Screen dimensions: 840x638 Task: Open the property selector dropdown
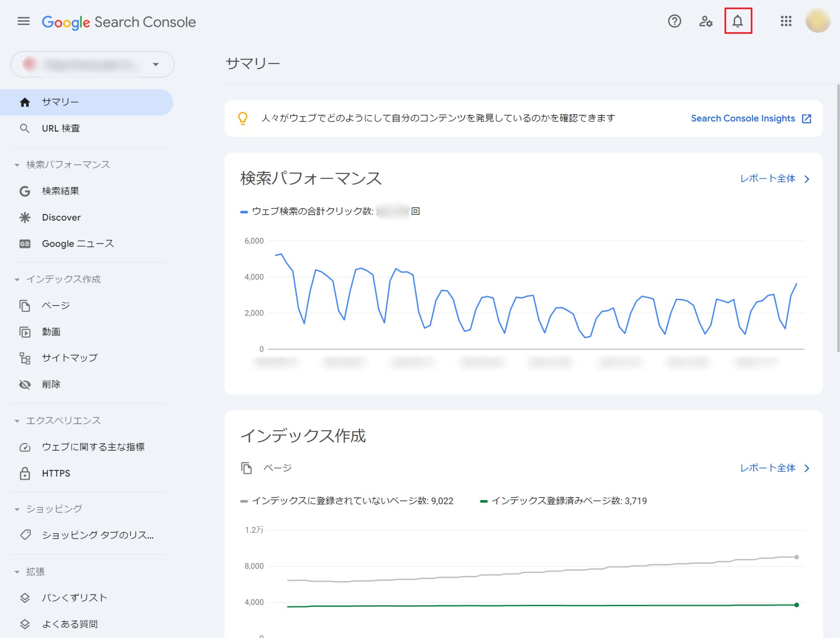click(92, 64)
